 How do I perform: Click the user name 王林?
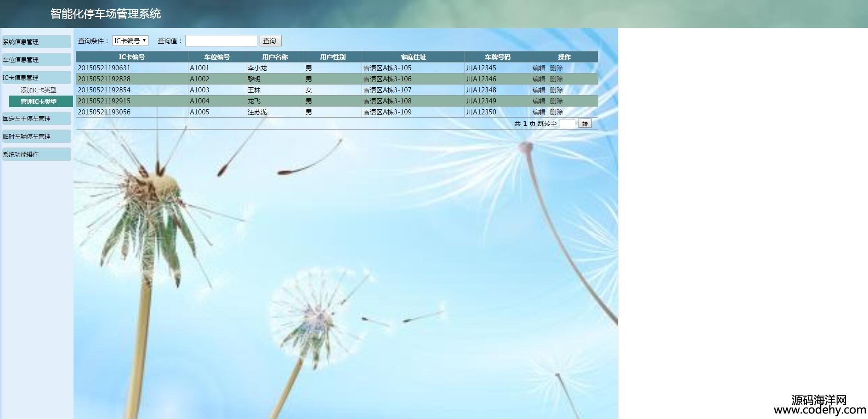tap(254, 90)
